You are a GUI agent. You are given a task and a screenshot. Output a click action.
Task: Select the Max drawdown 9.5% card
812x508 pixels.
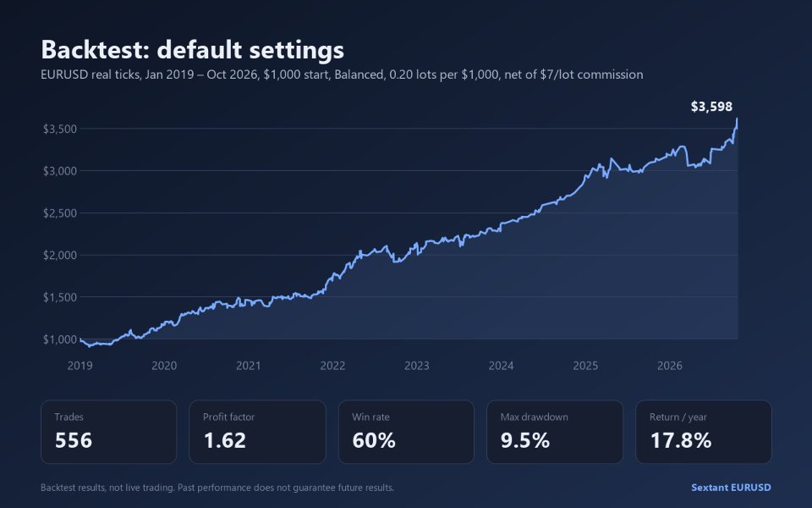point(555,432)
